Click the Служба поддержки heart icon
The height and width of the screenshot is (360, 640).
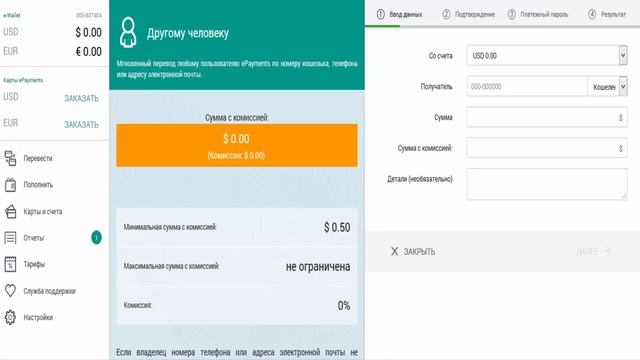10,291
